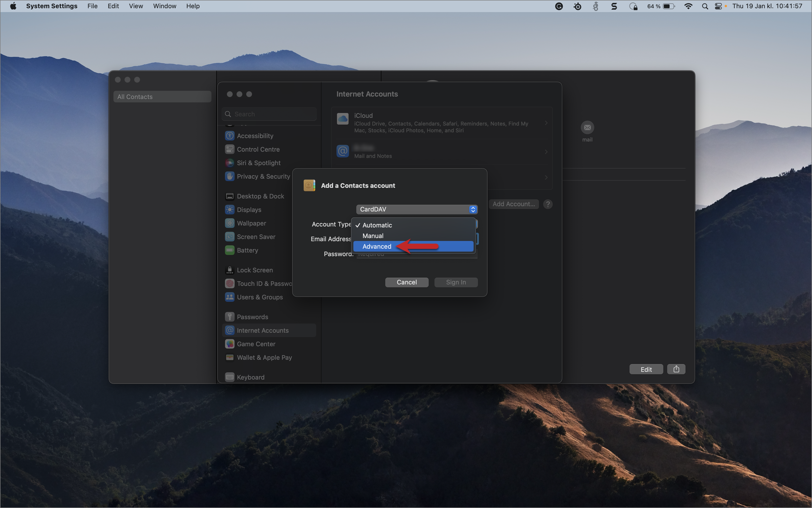Click the battery status icon
The image size is (812, 508).
tap(669, 6)
